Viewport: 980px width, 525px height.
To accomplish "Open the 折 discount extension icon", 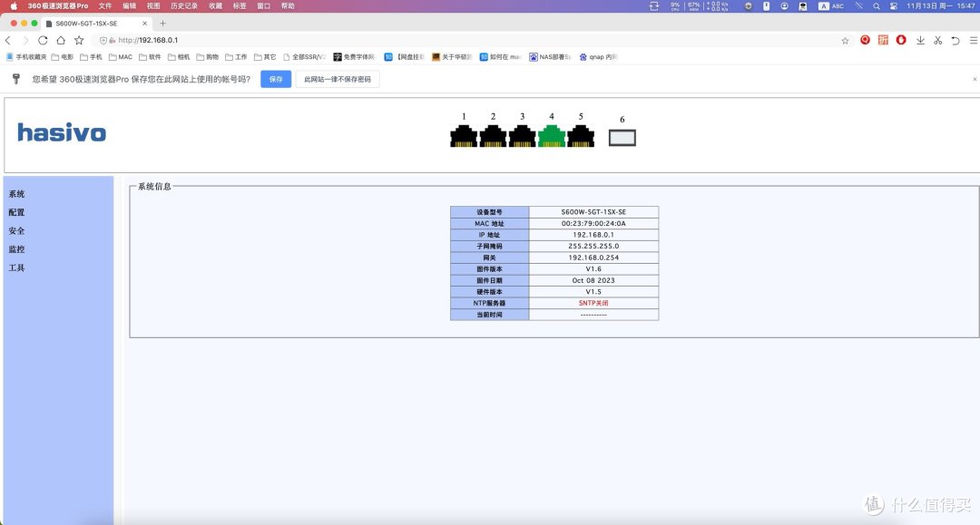I will click(883, 40).
